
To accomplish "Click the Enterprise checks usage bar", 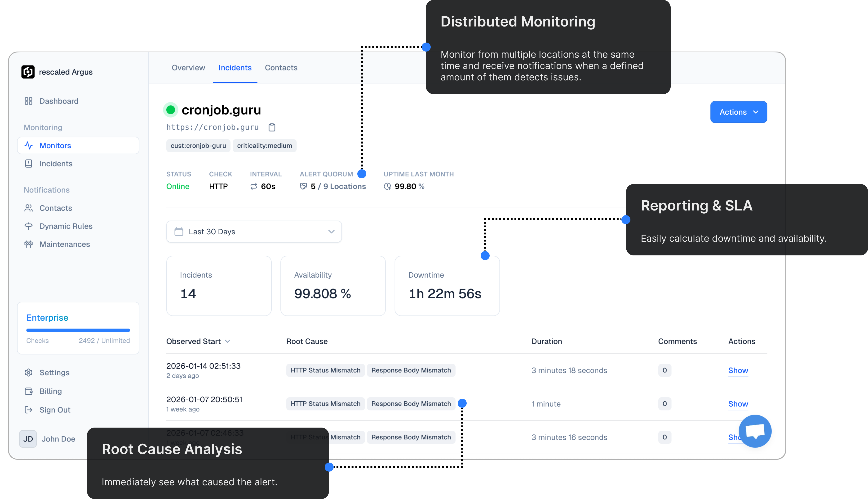I will pos(78,330).
